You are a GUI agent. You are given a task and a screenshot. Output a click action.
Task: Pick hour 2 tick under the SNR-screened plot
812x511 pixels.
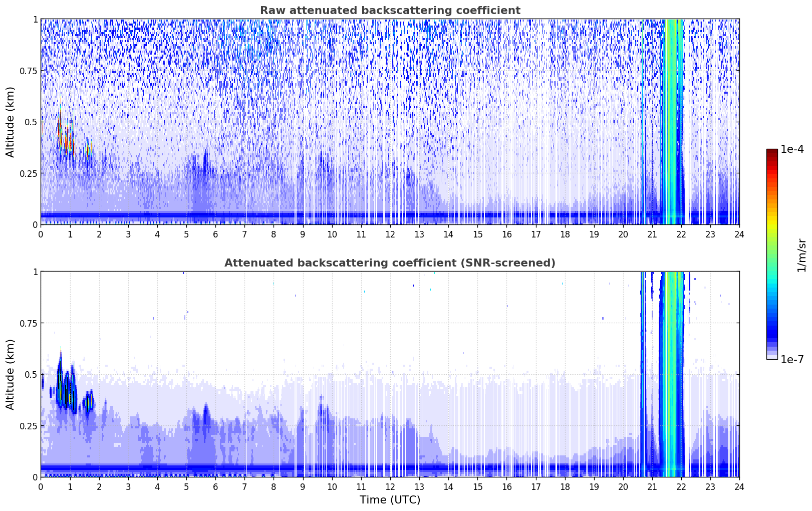[99, 486]
